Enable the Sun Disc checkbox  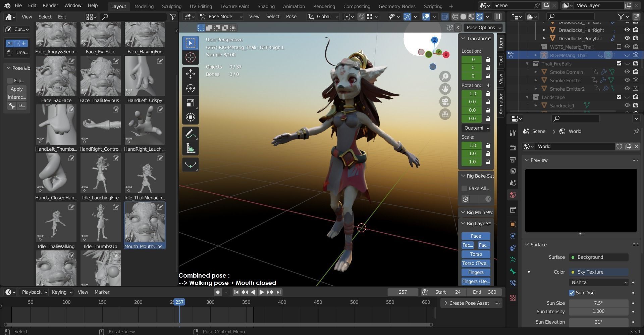click(572, 293)
